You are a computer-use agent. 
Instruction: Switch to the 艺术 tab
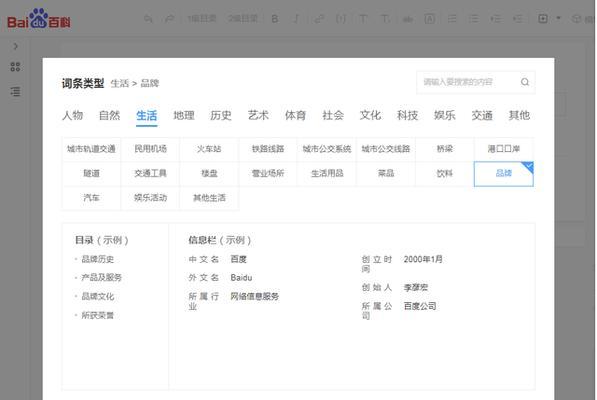(258, 115)
